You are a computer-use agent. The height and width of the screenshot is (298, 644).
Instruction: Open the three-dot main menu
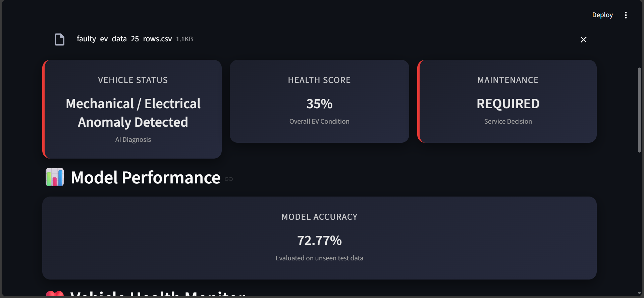click(626, 15)
